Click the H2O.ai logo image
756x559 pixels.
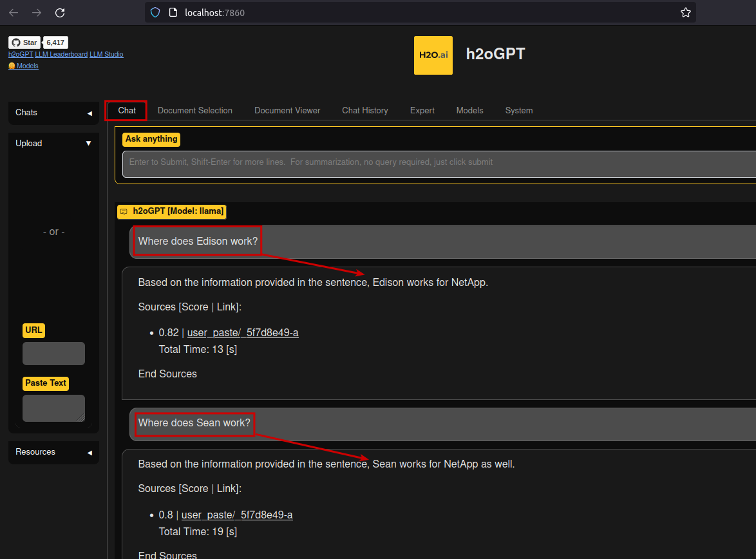[x=433, y=55]
